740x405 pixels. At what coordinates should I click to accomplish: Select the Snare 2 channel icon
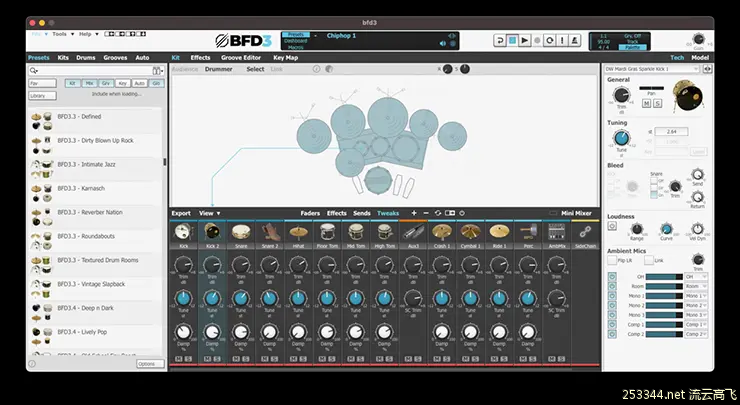[x=269, y=232]
